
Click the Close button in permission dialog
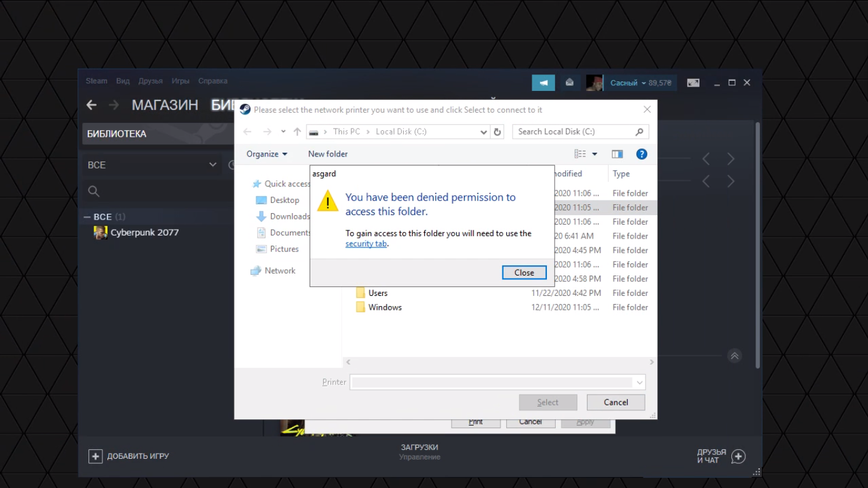[x=524, y=272]
